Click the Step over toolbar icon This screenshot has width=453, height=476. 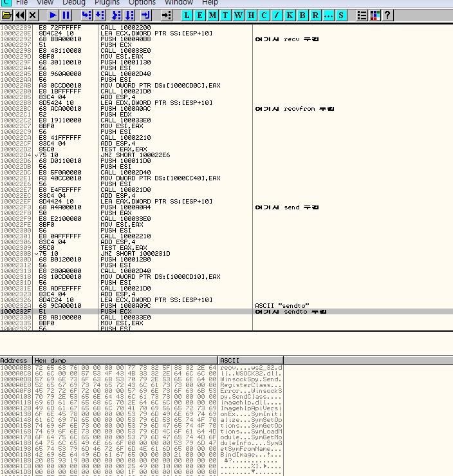pyautogui.click(x=100, y=15)
